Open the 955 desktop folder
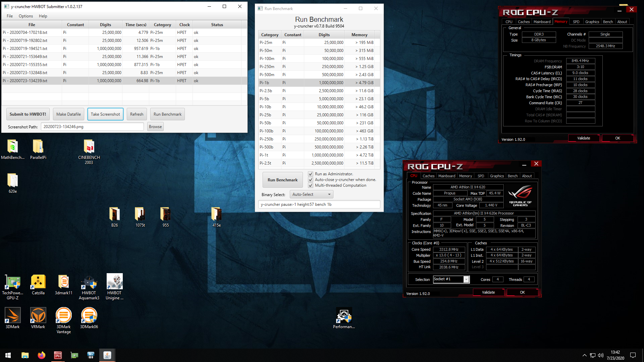644x362 pixels. [165, 217]
